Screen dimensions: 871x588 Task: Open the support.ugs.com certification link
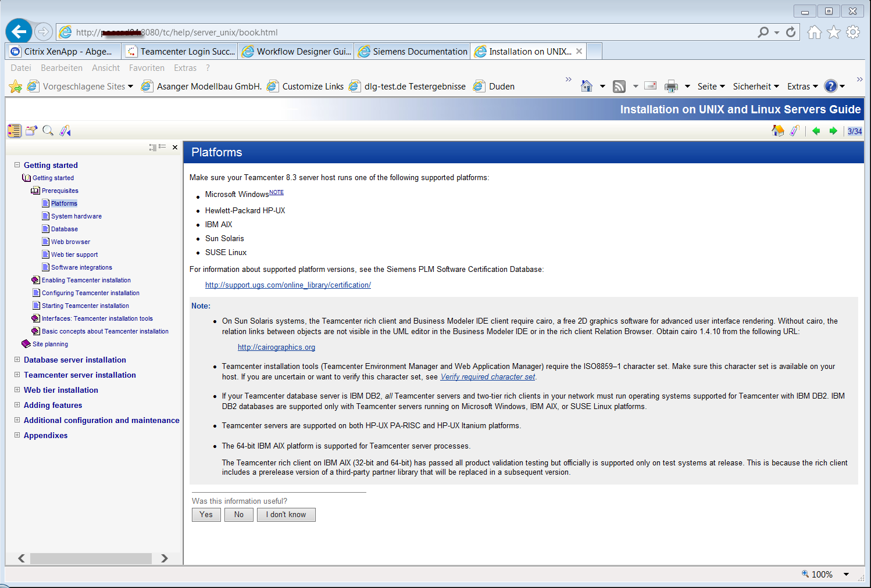point(288,285)
